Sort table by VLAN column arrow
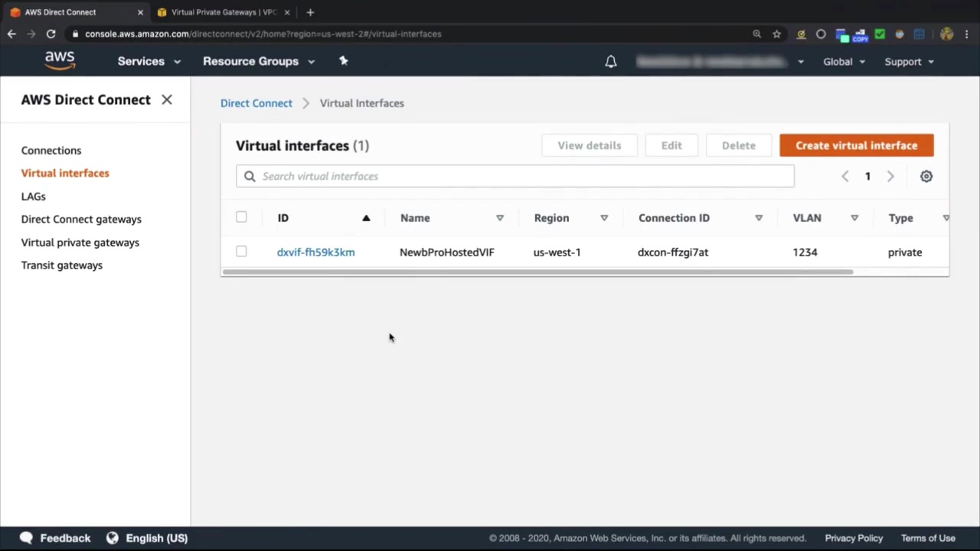This screenshot has width=980, height=551. pyautogui.click(x=854, y=218)
